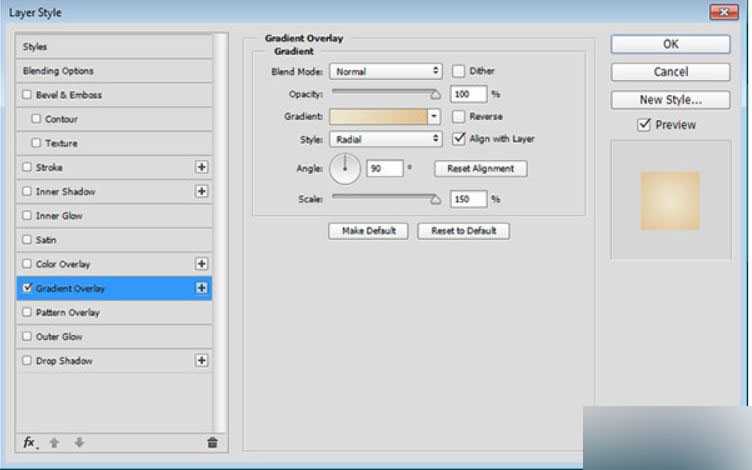Click the trash delete effect icon
The width and height of the screenshot is (752, 470).
[x=212, y=443]
